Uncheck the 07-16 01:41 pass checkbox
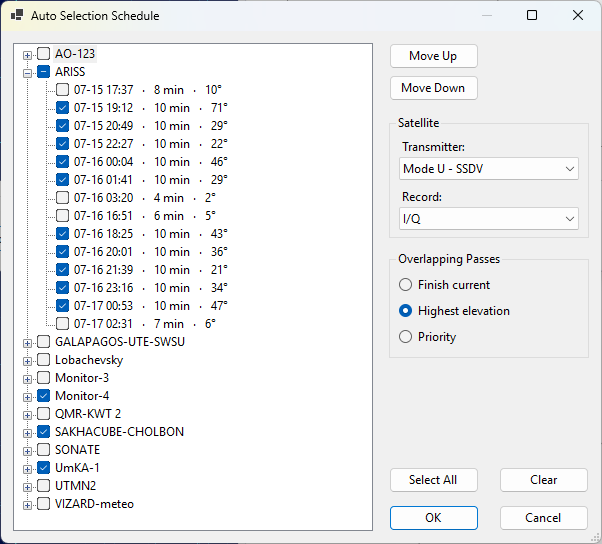The height and width of the screenshot is (544, 602). [63, 180]
